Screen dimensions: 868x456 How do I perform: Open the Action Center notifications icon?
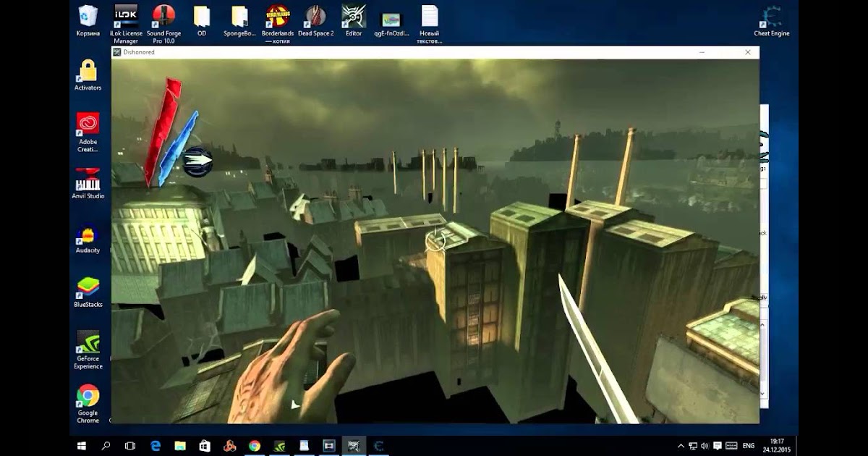[x=718, y=446]
